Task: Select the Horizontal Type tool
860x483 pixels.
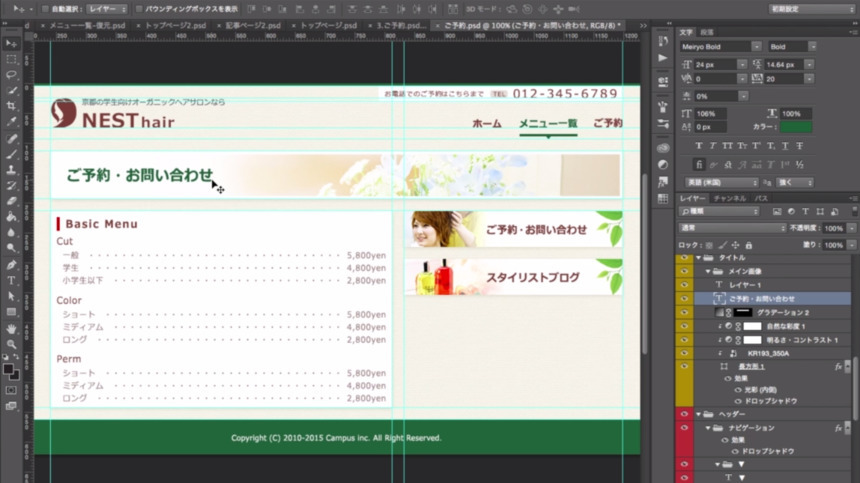Action: click(x=11, y=280)
